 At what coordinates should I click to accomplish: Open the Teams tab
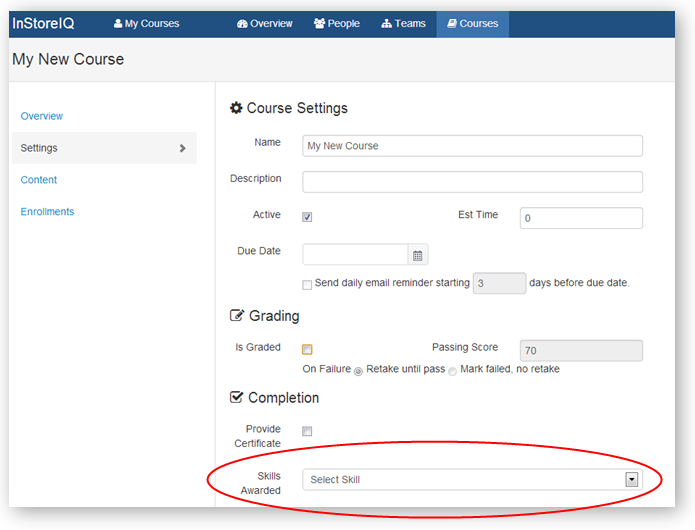403,23
